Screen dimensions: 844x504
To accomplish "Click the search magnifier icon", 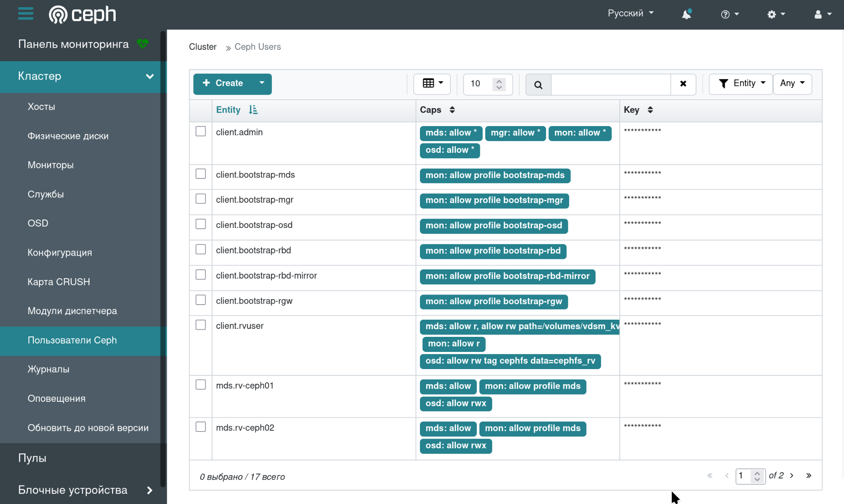I will (538, 85).
